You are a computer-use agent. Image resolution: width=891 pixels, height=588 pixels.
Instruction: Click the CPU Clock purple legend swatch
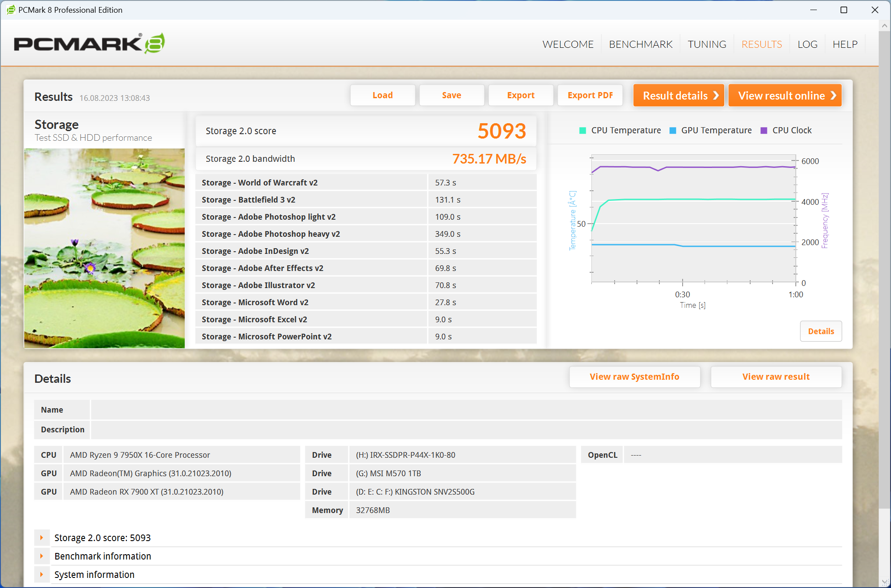pyautogui.click(x=764, y=131)
